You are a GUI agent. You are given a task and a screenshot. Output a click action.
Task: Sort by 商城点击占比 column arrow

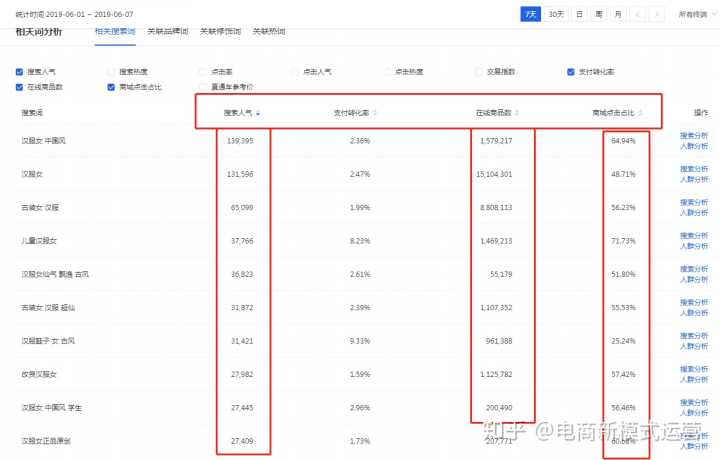(x=641, y=113)
